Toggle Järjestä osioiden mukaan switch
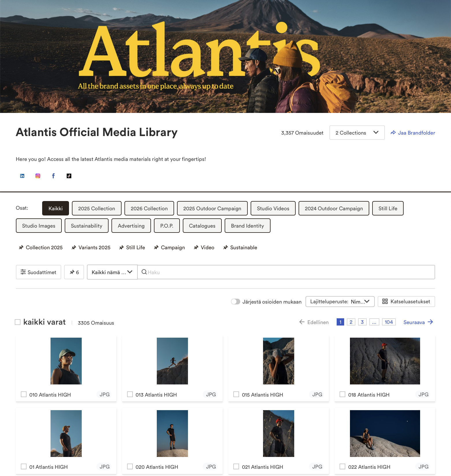 [236, 302]
